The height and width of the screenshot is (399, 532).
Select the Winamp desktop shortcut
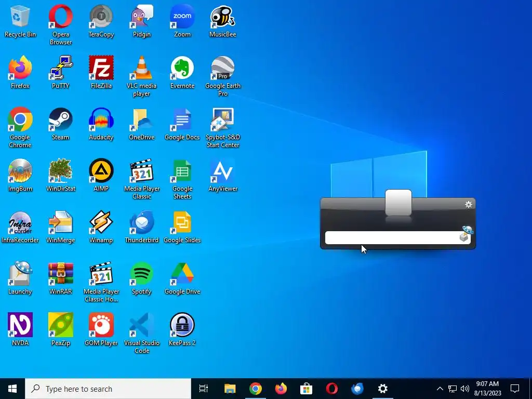[x=101, y=227]
